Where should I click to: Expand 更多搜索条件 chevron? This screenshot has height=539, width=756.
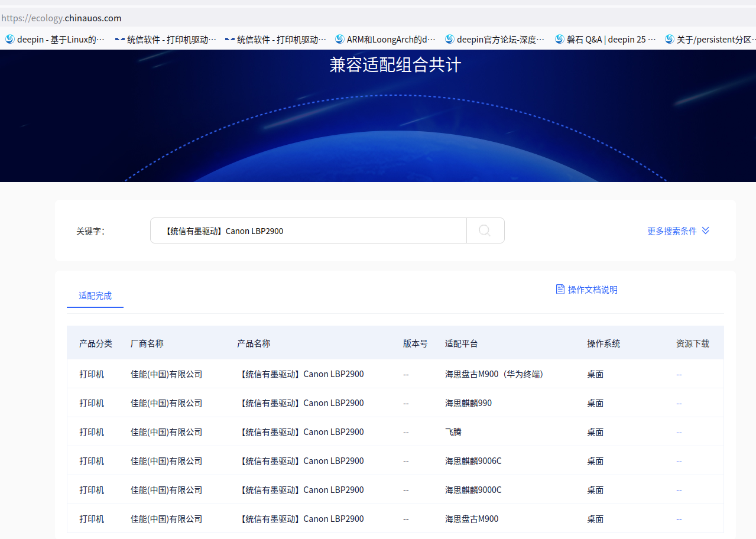[x=705, y=230]
